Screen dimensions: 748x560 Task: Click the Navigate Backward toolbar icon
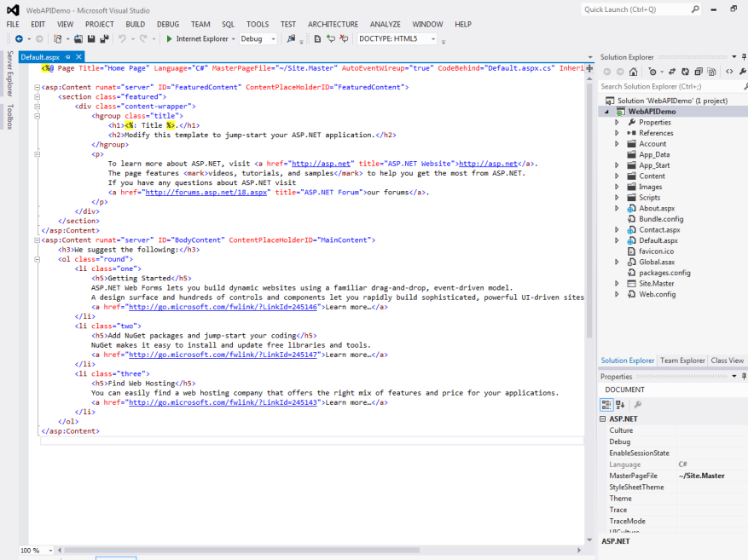point(18,38)
